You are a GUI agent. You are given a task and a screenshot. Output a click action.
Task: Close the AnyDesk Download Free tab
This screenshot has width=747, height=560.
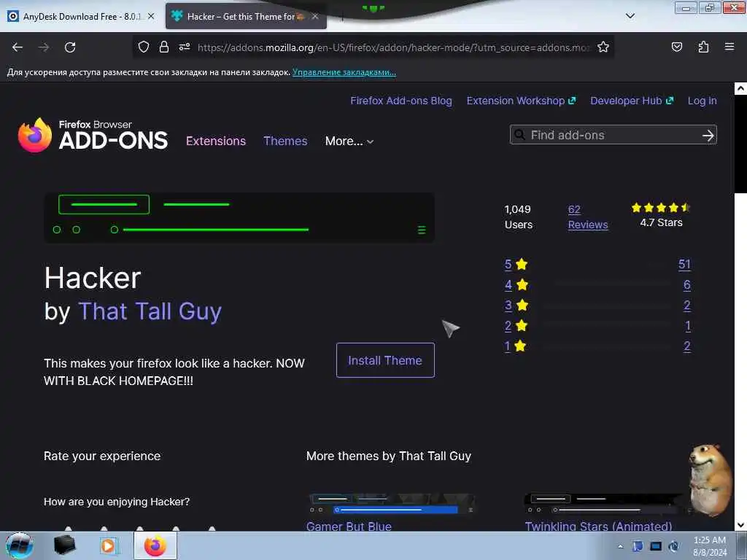pos(151,16)
